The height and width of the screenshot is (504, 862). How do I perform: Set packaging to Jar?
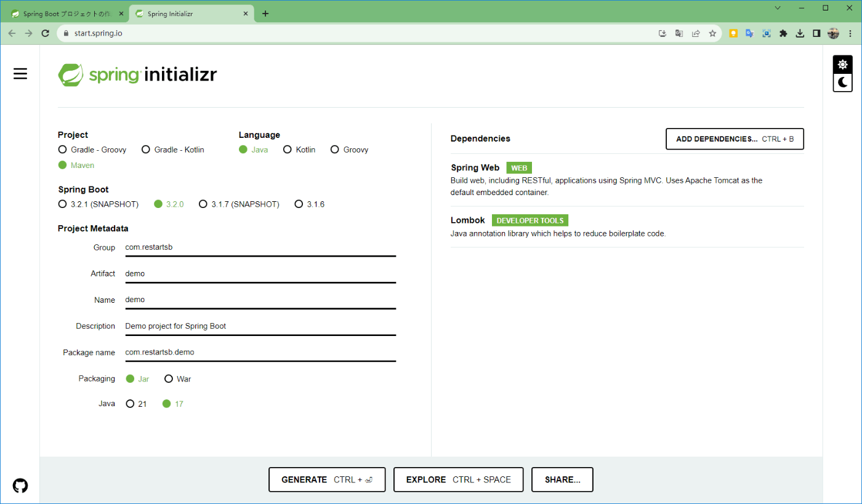pyautogui.click(x=137, y=378)
